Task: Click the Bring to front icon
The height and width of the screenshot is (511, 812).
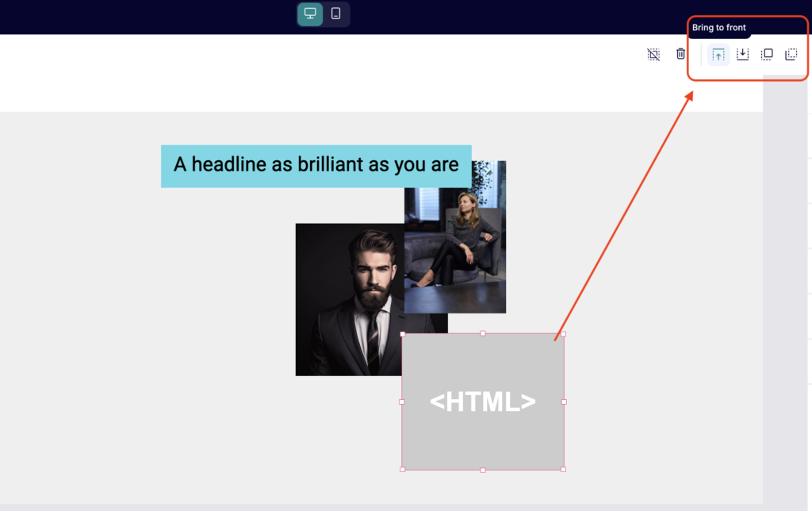Action: click(x=718, y=55)
